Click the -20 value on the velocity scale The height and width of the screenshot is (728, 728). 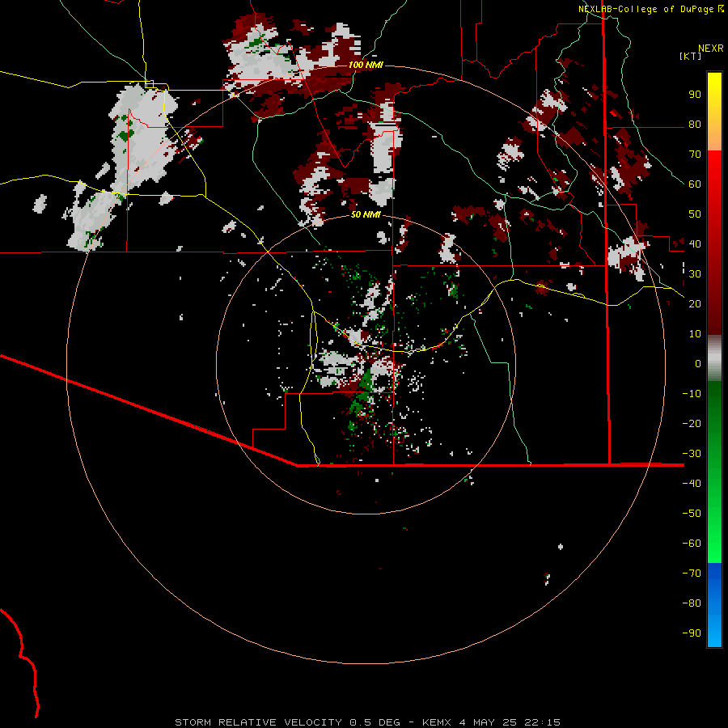tap(692, 423)
